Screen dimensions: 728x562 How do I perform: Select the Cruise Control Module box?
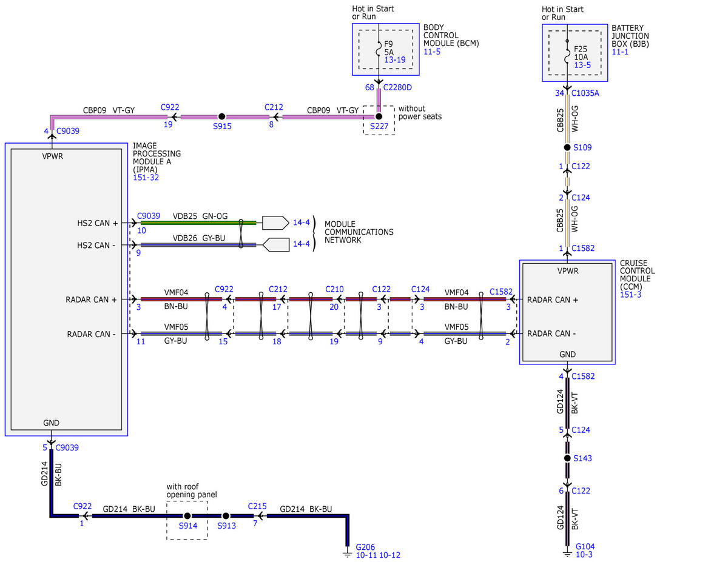567,313
